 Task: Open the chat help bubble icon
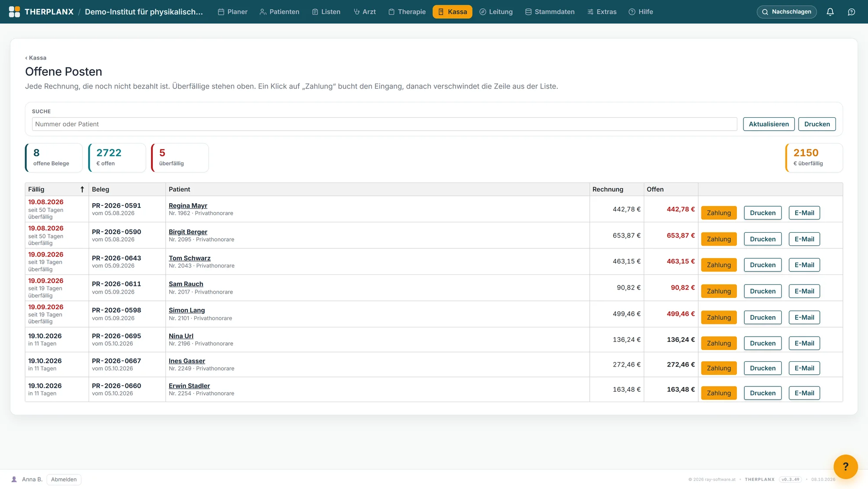[851, 12]
